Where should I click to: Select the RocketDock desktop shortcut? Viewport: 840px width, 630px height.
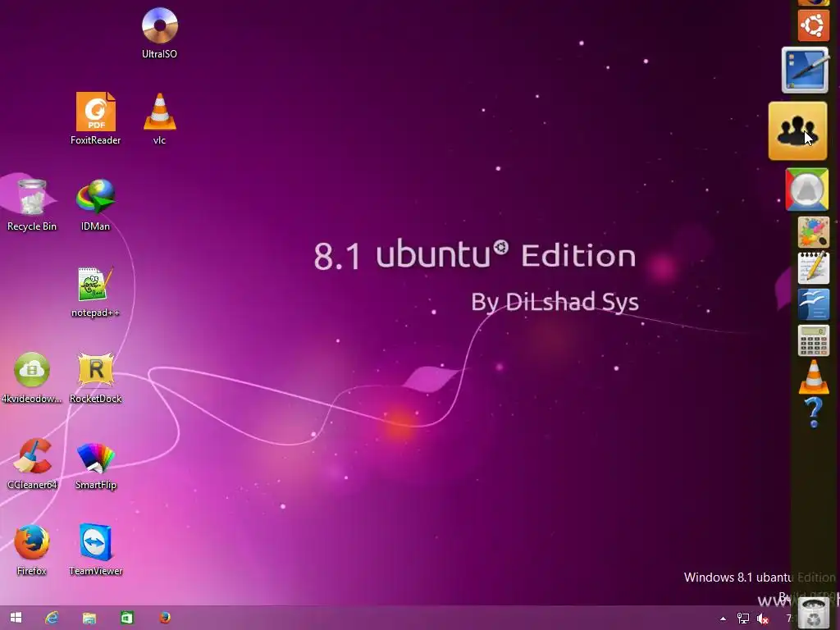[x=95, y=377]
